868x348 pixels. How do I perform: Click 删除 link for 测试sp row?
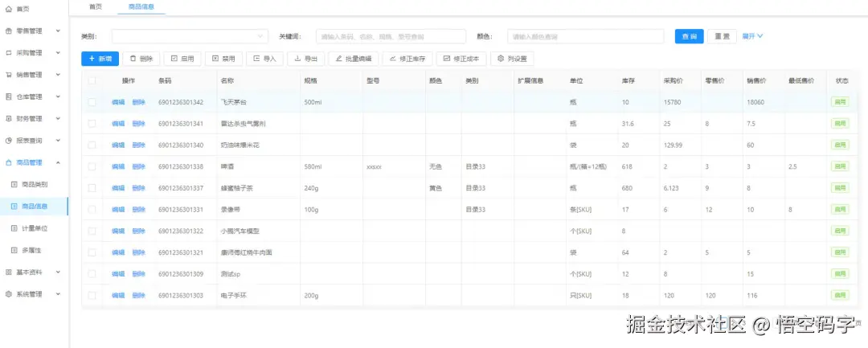point(138,274)
